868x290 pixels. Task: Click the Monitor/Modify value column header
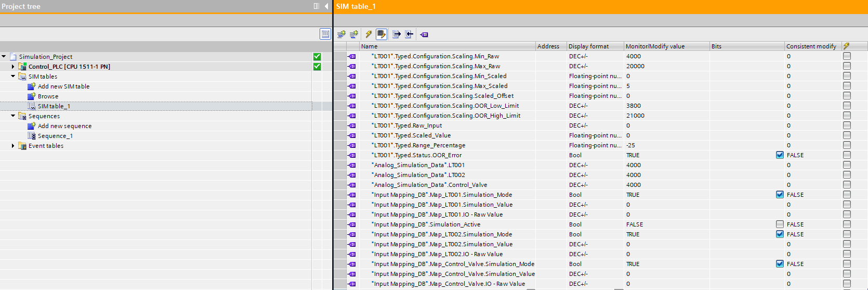tap(655, 46)
